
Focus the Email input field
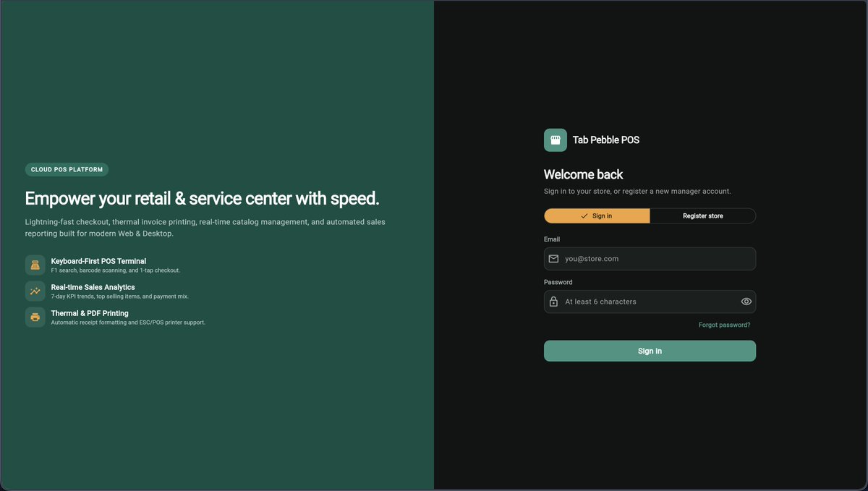[650, 259]
